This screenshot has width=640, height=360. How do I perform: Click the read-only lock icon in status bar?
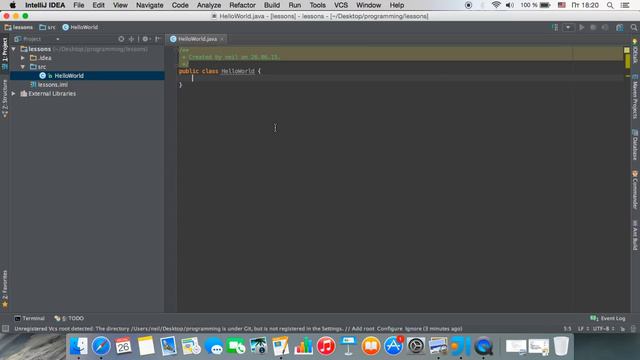tap(623, 329)
